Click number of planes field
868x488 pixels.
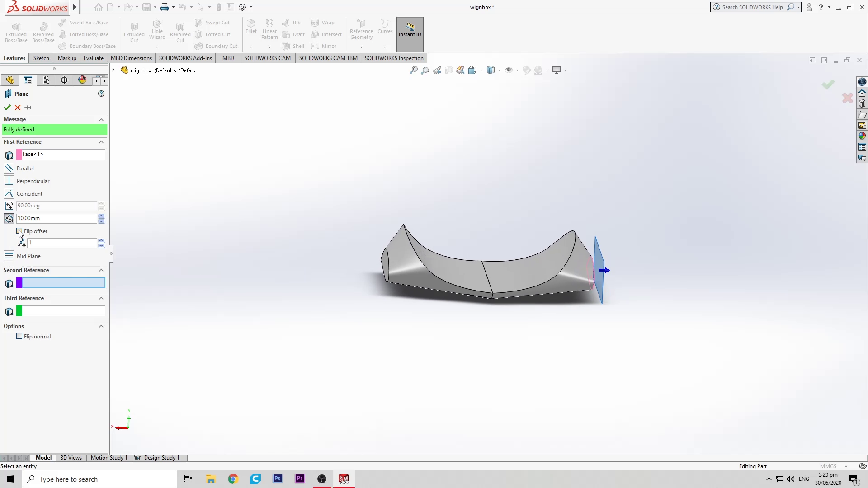coord(62,243)
